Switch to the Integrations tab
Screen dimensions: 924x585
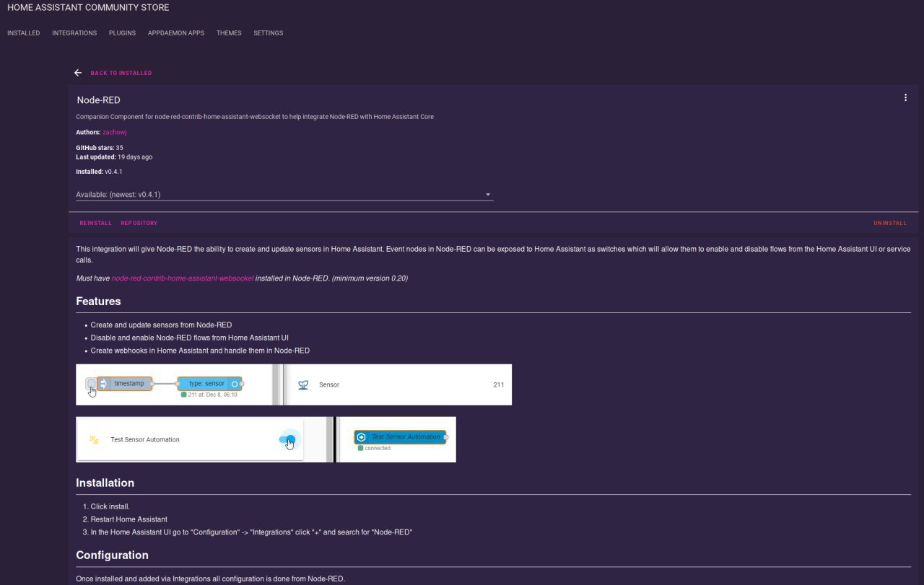pyautogui.click(x=74, y=33)
